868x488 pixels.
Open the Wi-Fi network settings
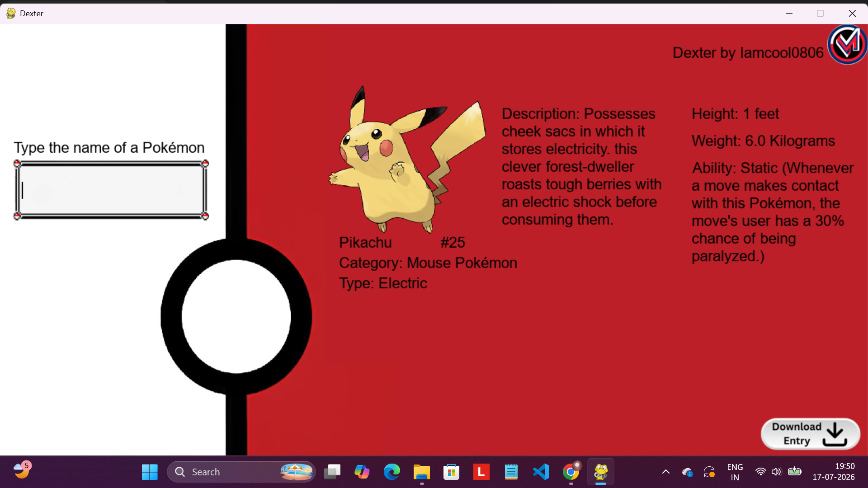pos(761,472)
